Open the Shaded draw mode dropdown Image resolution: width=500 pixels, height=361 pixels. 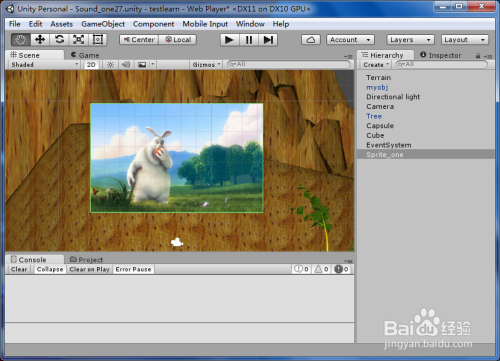[44, 65]
